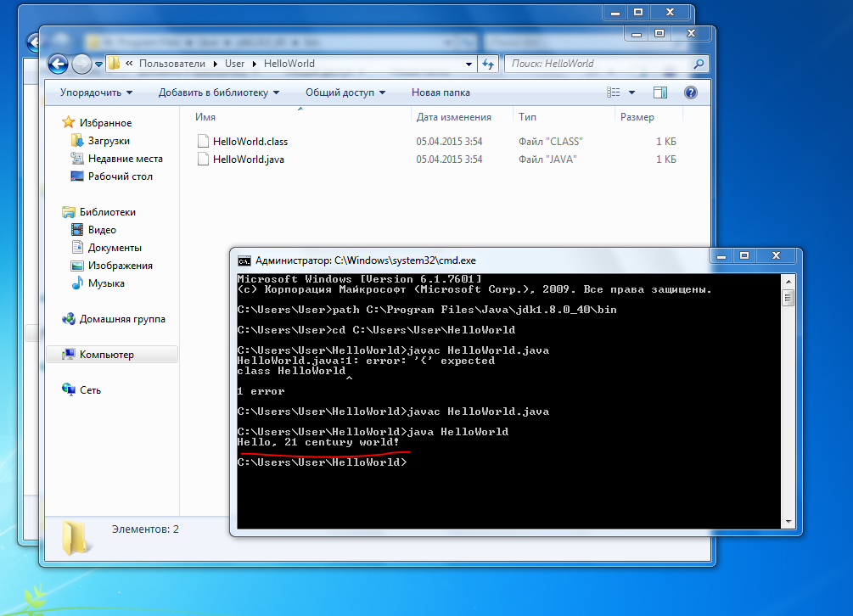Viewport: 853px width, 616px height.
Task: Click the homegroup icon beside Домашняя группа
Action: pos(69,319)
